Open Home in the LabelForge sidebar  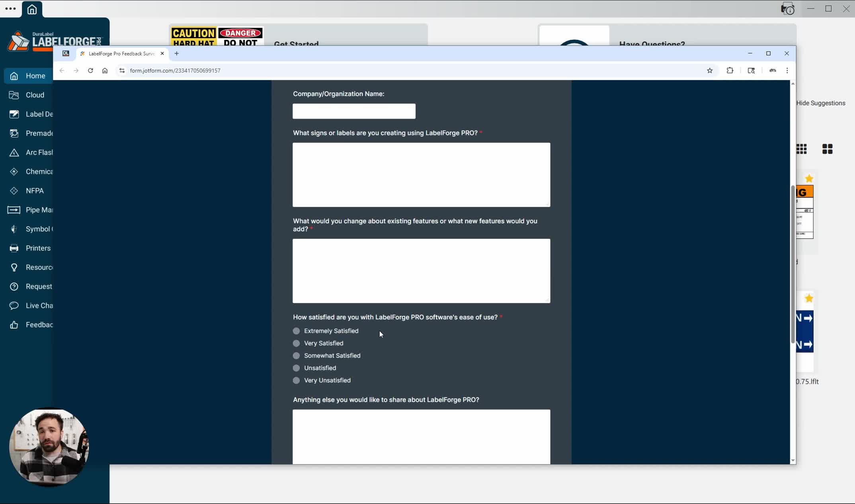coord(28,76)
